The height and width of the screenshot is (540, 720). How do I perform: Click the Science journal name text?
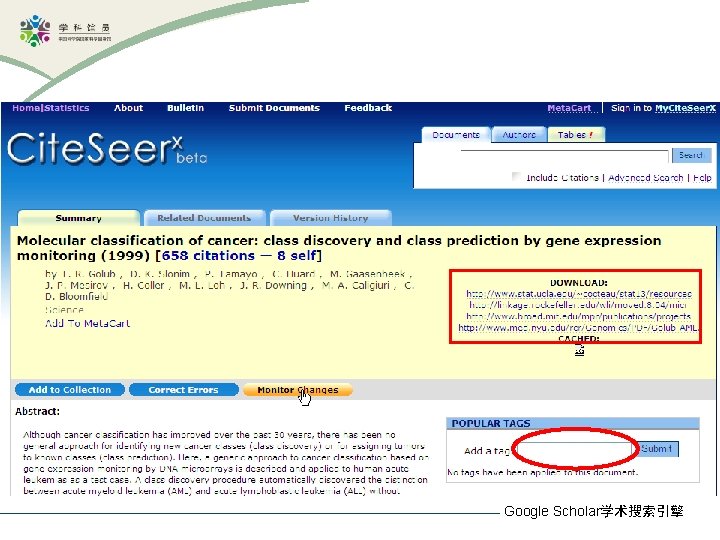pyautogui.click(x=64, y=310)
